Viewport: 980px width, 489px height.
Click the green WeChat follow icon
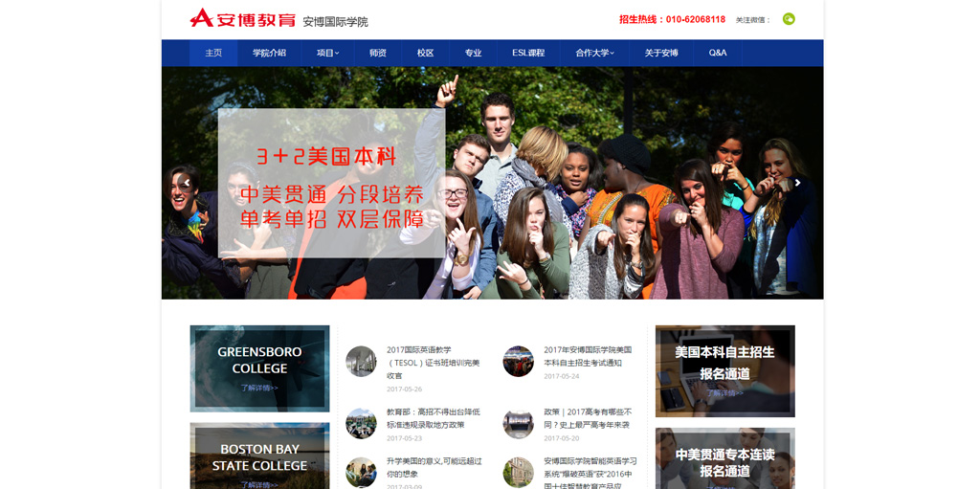[x=789, y=19]
